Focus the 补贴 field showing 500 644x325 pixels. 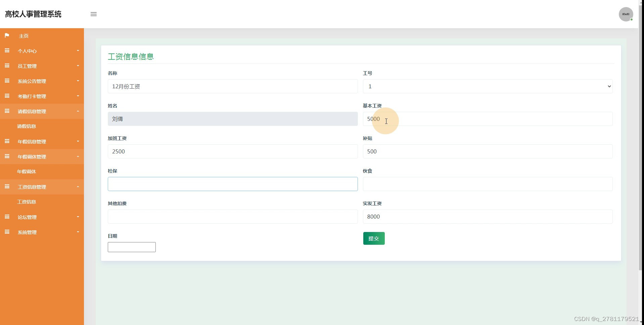tap(488, 151)
